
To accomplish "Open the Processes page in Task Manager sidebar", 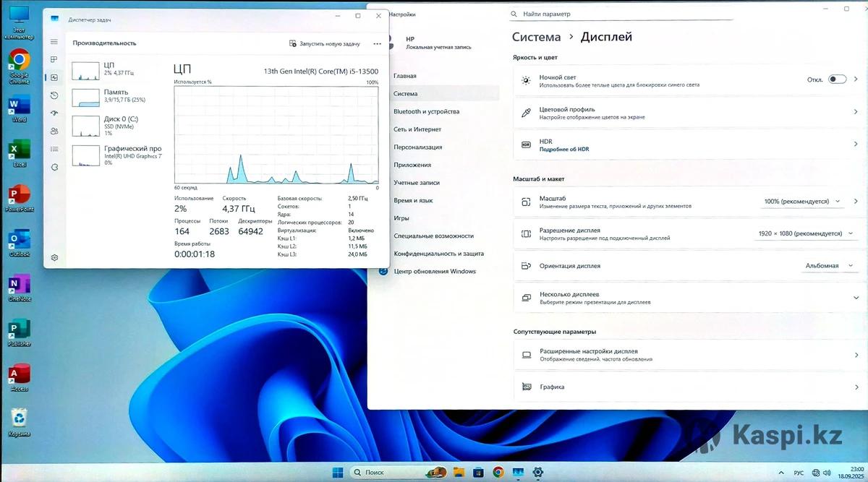I will pyautogui.click(x=54, y=60).
